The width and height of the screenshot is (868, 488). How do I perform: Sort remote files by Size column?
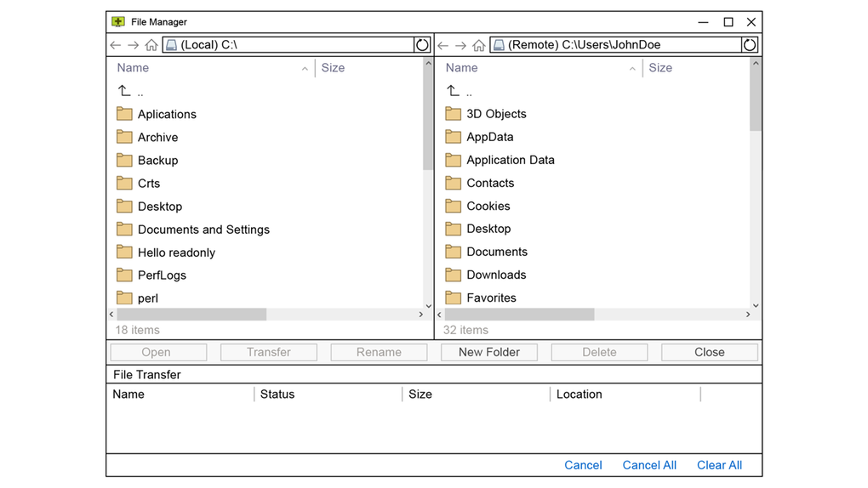click(x=660, y=68)
